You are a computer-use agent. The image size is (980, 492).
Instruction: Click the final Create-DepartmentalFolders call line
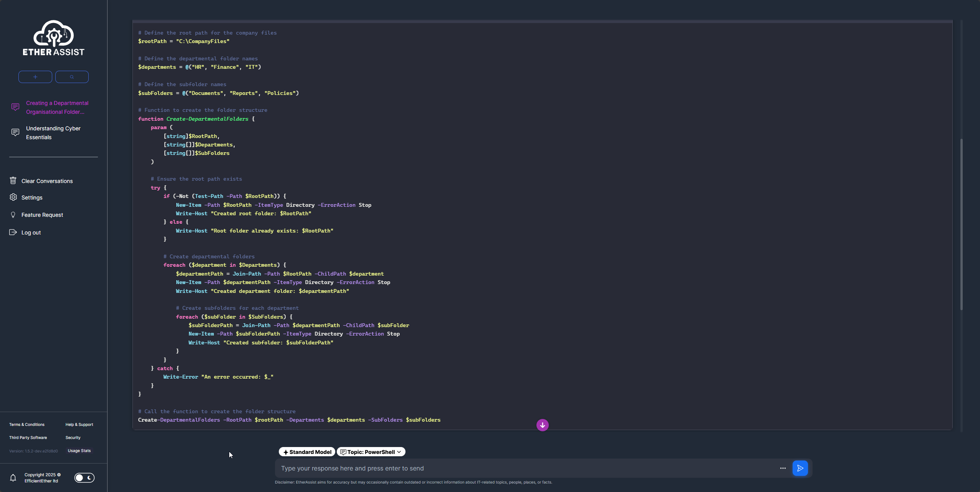289,420
